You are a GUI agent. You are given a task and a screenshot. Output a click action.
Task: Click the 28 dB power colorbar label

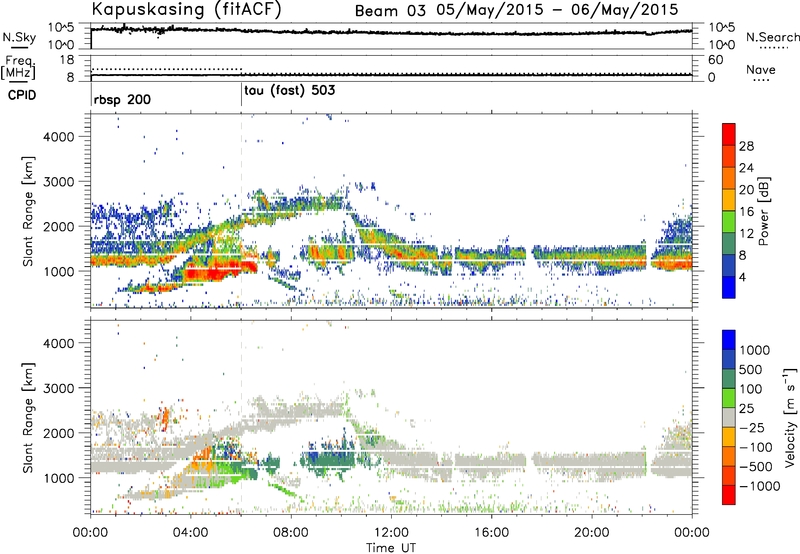pos(746,146)
